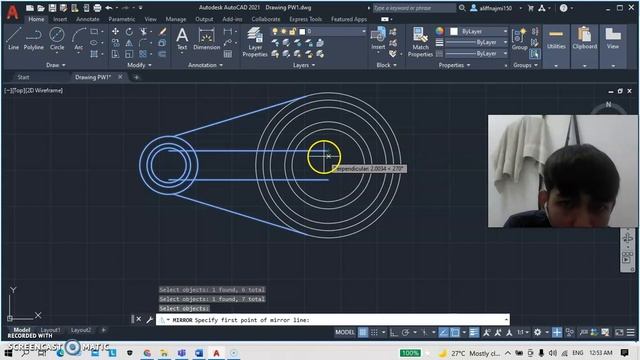Screen dimensions: 640x360
Task: Expand the Modify panel
Action: [x=140, y=65]
